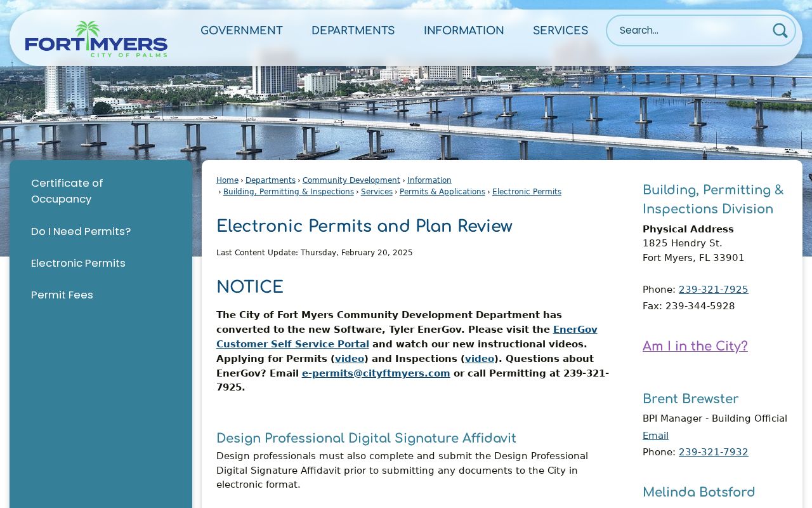Call Brent Brewster at 239-321-7932
This screenshot has width=812, height=508.
(x=713, y=452)
